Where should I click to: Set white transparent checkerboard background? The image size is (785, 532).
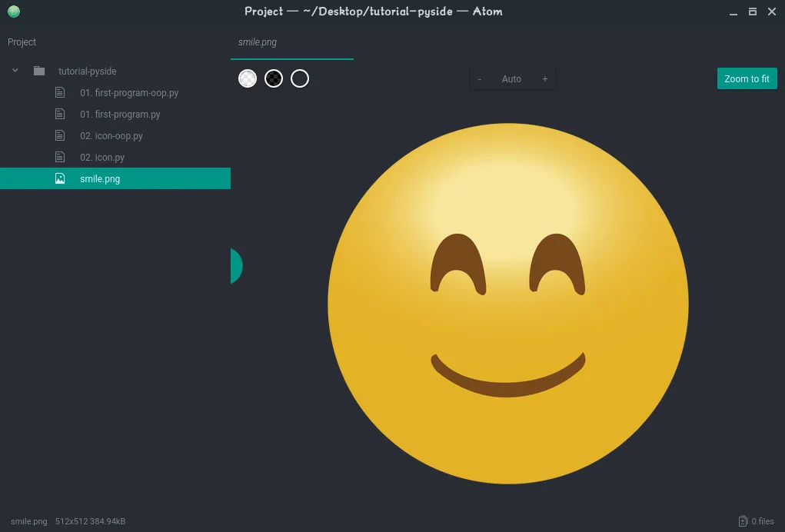click(x=248, y=78)
